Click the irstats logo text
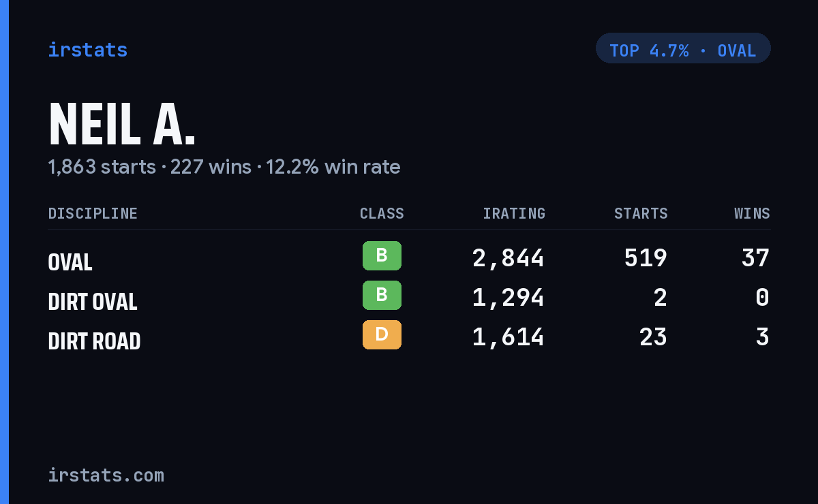Viewport: 818px width, 504px height. point(88,50)
